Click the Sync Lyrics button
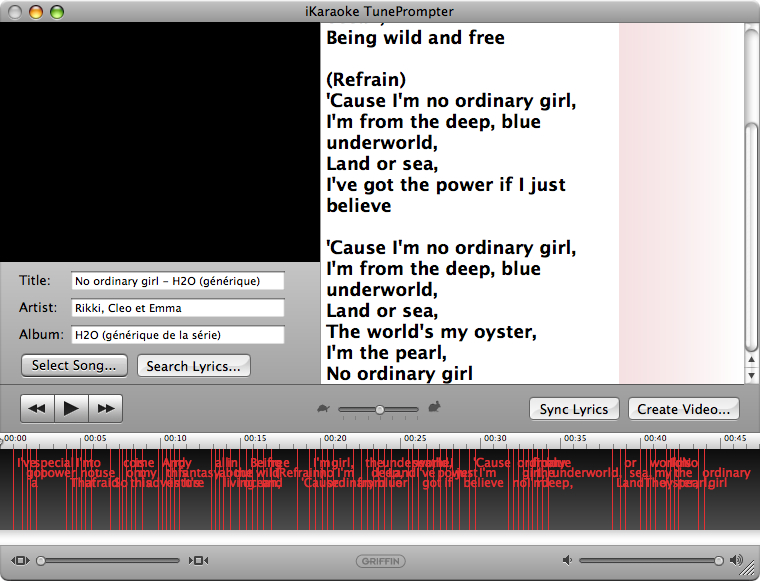 (574, 409)
